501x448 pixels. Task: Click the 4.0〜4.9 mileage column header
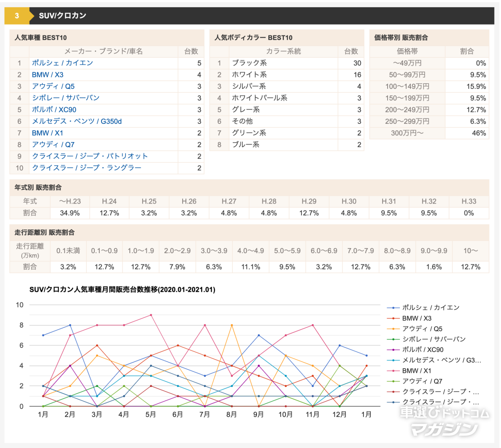coord(250,251)
